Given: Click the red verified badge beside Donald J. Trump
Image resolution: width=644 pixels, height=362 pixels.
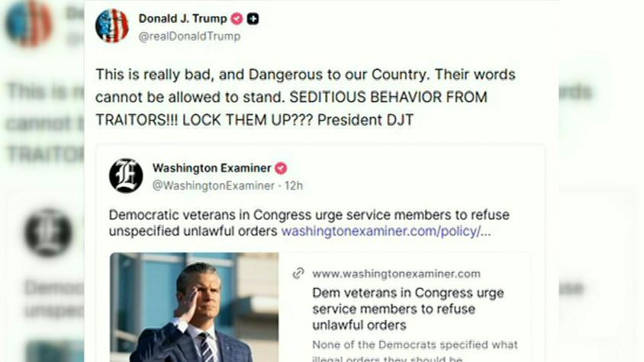Looking at the screenshot, I should (x=237, y=18).
